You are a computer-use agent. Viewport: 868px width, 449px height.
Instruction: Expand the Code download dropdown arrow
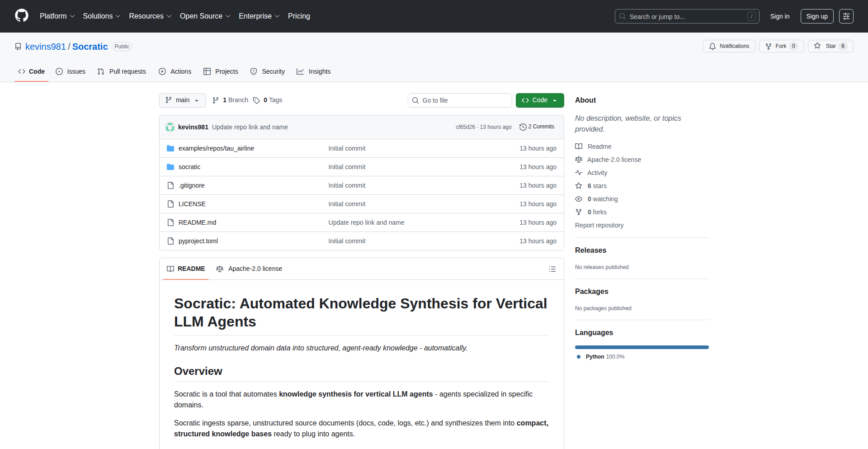pyautogui.click(x=555, y=100)
